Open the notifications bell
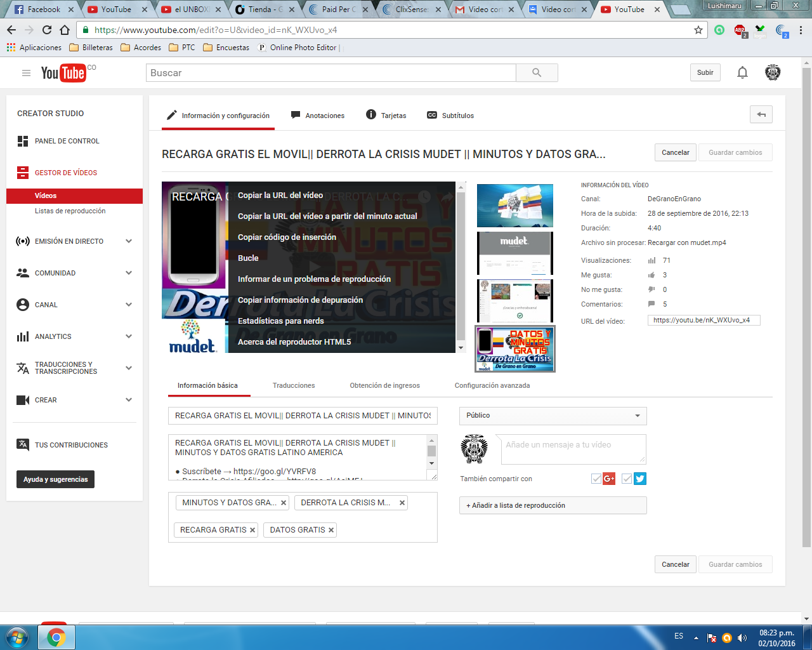812x650 pixels. [x=742, y=72]
